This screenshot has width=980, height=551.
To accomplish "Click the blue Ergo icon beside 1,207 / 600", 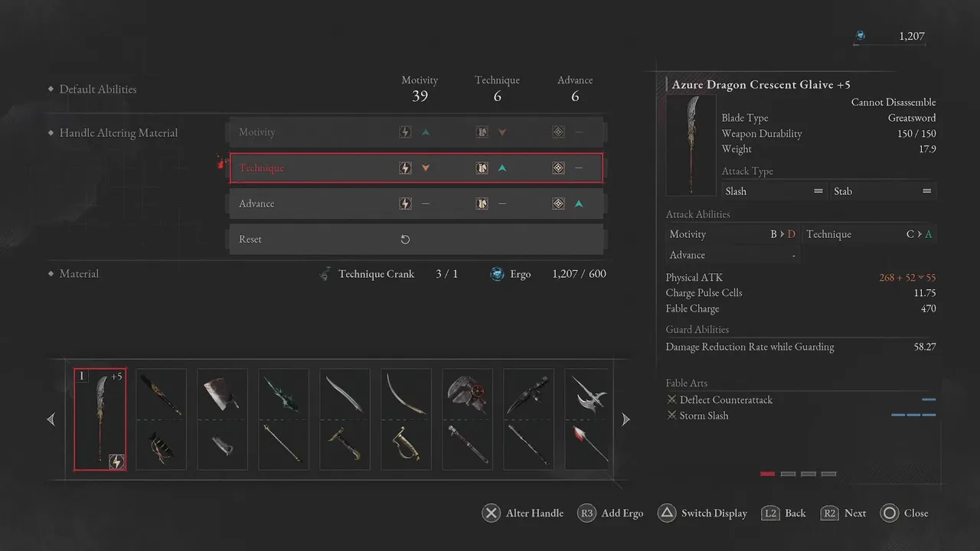I will 497,274.
